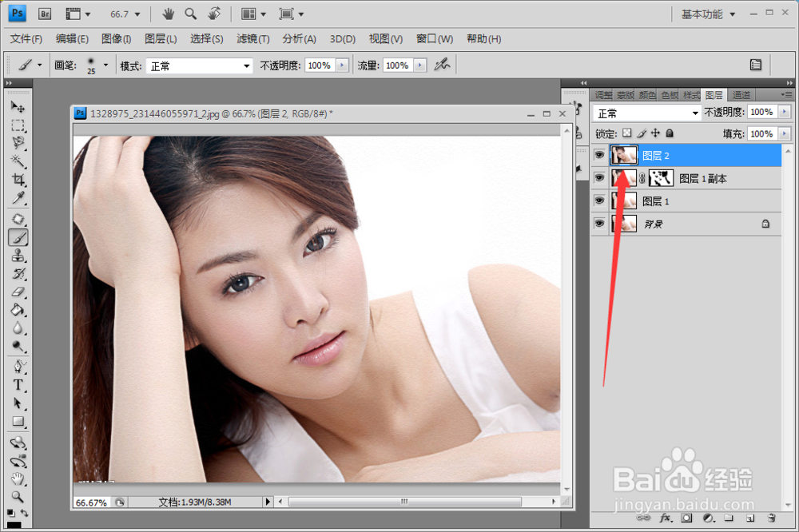Image resolution: width=799 pixels, height=532 pixels.
Task: Open the 文件(F) menu
Action: click(x=26, y=38)
